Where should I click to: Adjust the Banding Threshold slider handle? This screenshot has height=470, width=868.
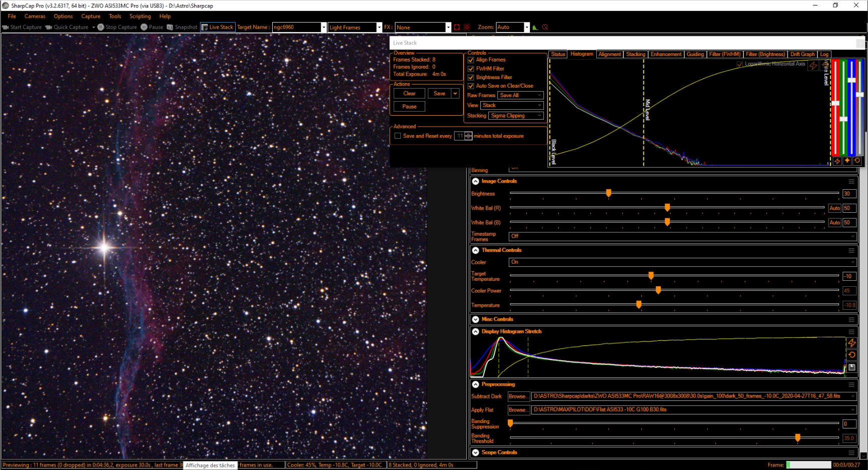coord(797,438)
